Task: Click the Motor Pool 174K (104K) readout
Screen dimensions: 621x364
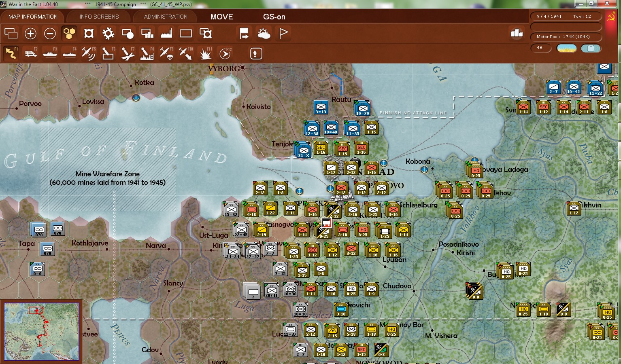Action: [563, 37]
